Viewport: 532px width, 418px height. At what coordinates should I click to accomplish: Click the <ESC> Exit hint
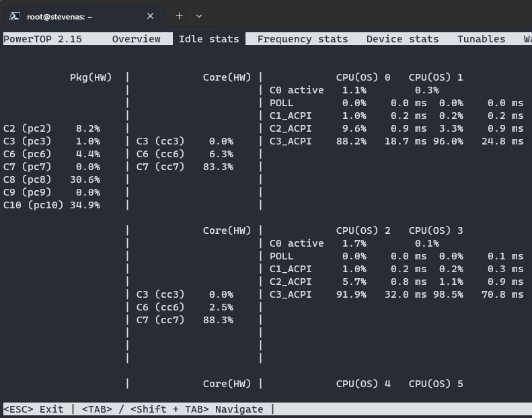click(x=33, y=409)
